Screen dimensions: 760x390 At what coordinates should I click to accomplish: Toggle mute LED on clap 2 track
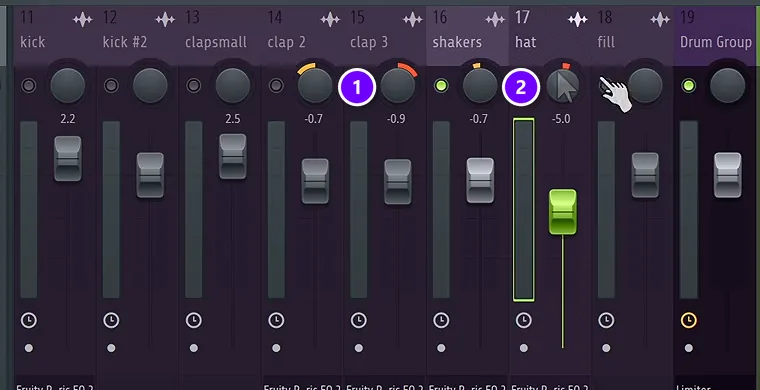point(276,86)
